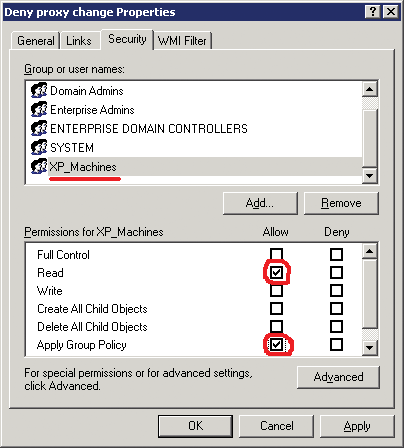The height and width of the screenshot is (448, 405).
Task: Click the Apply button
Action: tap(357, 426)
